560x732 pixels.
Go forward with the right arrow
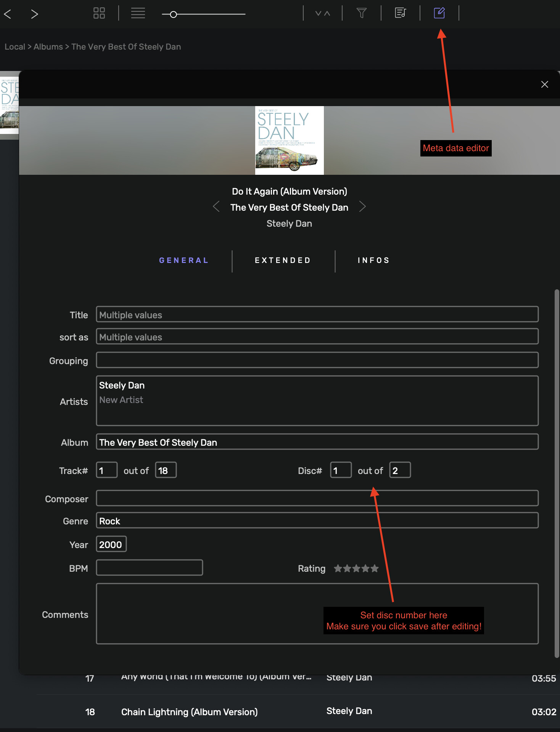(34, 14)
